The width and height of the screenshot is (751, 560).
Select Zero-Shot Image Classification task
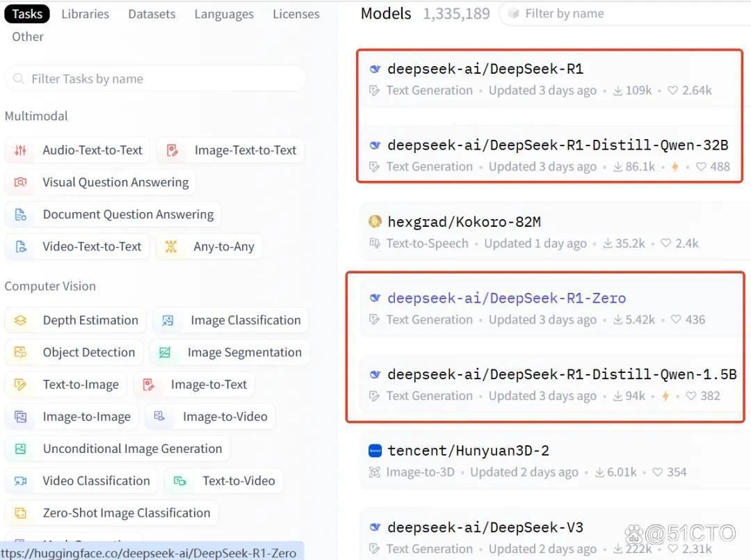pos(111,513)
